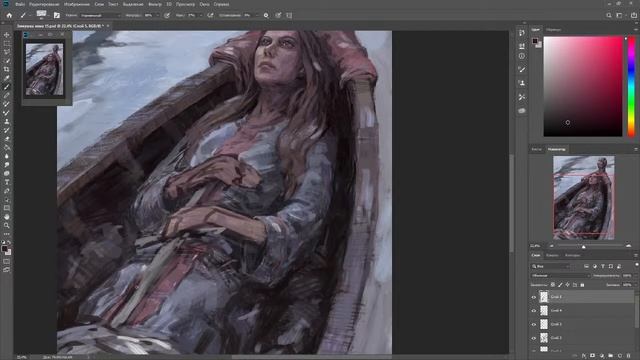
Task: Open the Изображение menu
Action: coord(77,4)
